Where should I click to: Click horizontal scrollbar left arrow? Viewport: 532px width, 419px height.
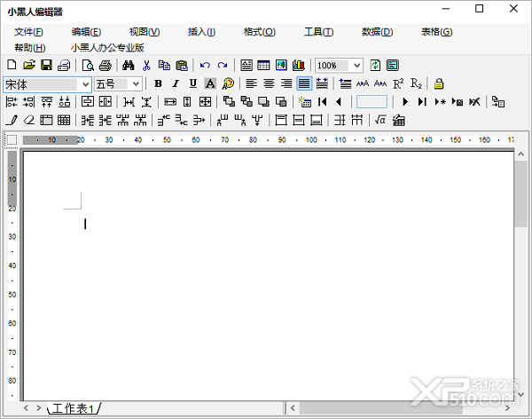pyautogui.click(x=293, y=407)
